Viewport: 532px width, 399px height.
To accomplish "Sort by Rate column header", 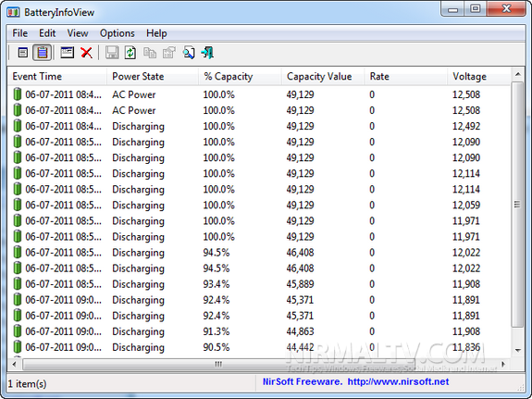I will point(406,77).
